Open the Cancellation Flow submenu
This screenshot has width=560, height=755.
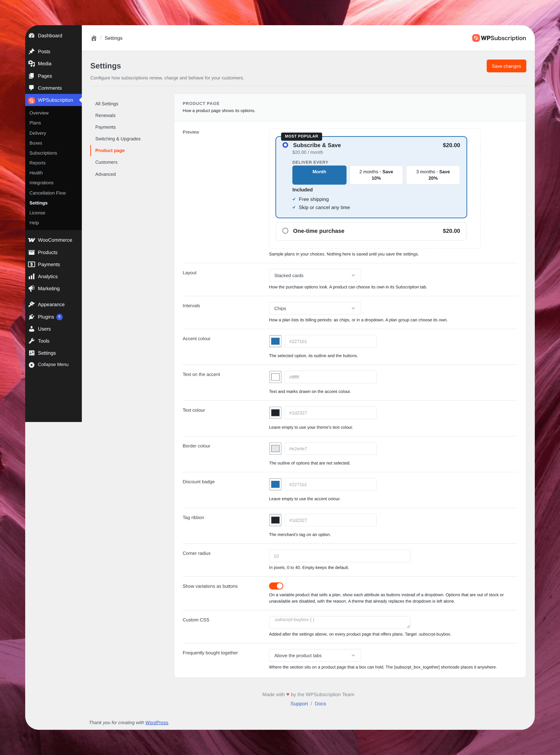click(x=47, y=193)
